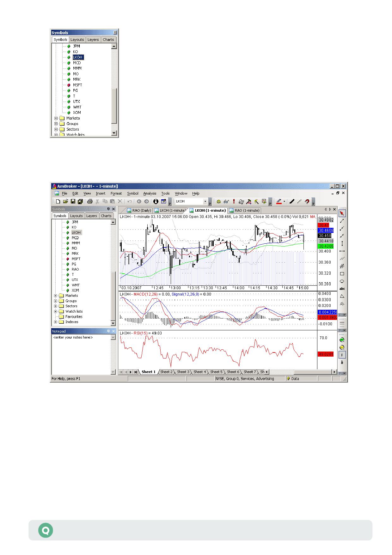This screenshot has height=555, width=392.
Task: Select the Horizontal line drawing tool
Action: pyautogui.click(x=342, y=251)
